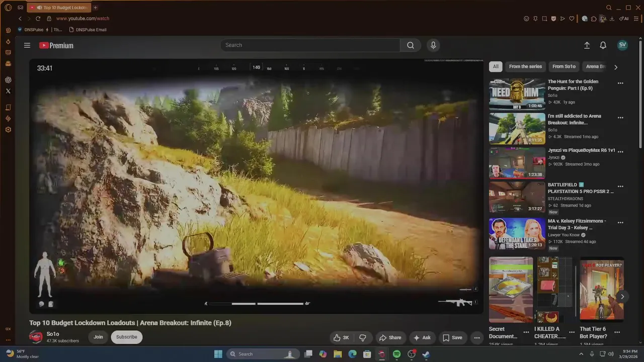Like the video with thumbs up 3K
This screenshot has height=362, width=644.
pos(341,337)
